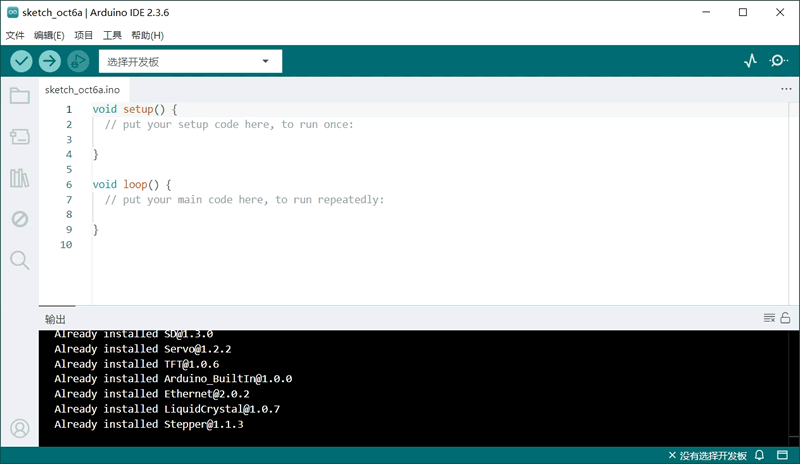The height and width of the screenshot is (464, 800).
Task: Maximize the Arduino IDE window
Action: coord(743,12)
